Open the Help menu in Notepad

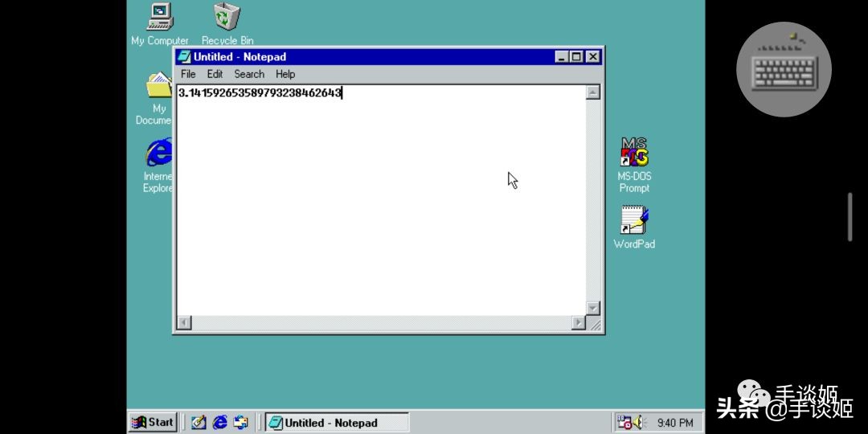coord(285,74)
